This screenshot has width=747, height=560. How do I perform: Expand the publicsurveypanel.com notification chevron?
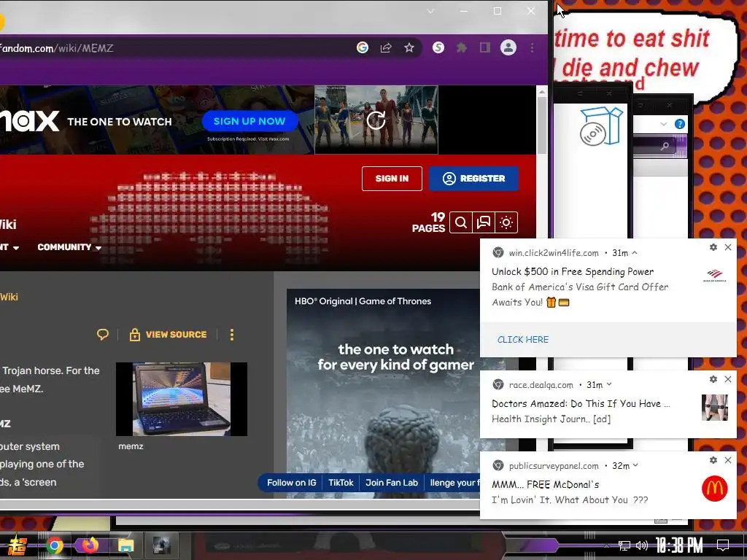[x=635, y=466]
